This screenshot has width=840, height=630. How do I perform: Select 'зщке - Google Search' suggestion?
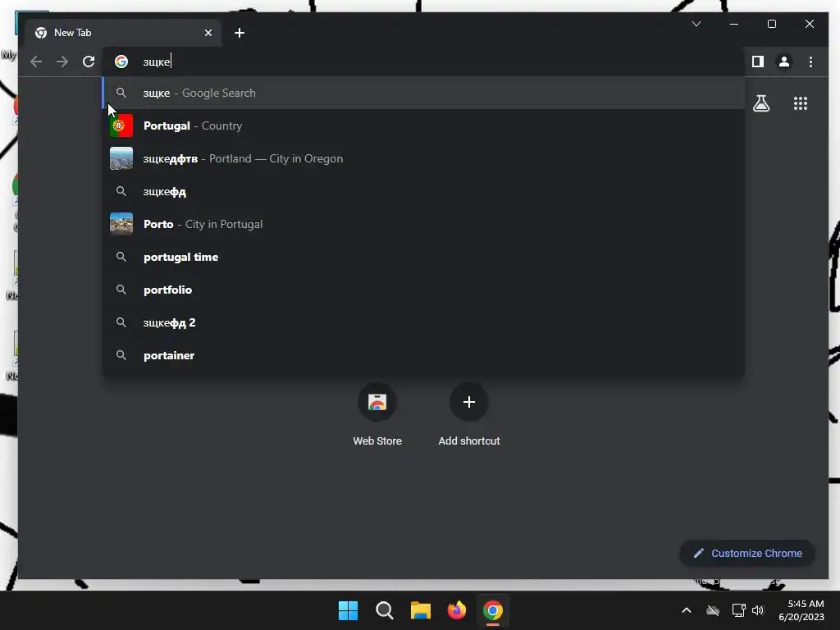423,94
